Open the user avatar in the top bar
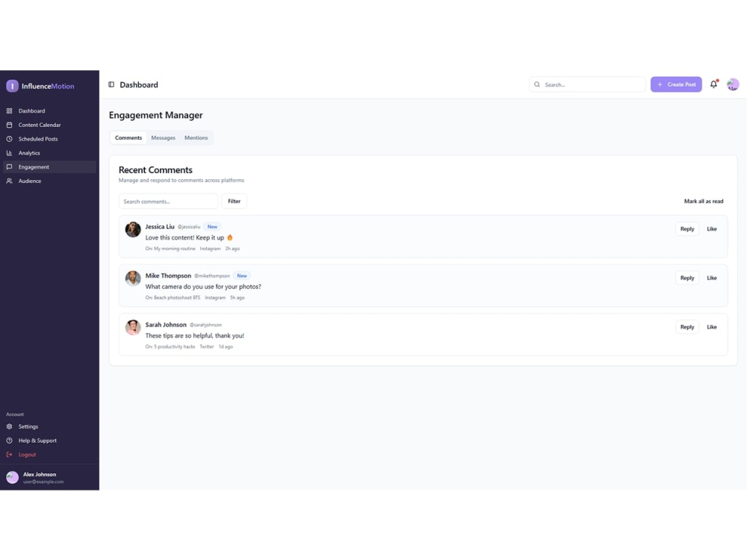 [733, 85]
